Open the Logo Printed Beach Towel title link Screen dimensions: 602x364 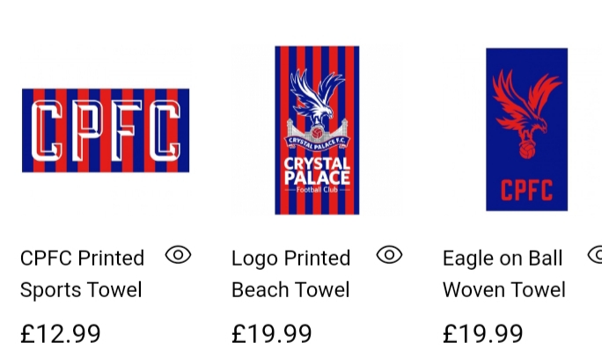(x=291, y=273)
